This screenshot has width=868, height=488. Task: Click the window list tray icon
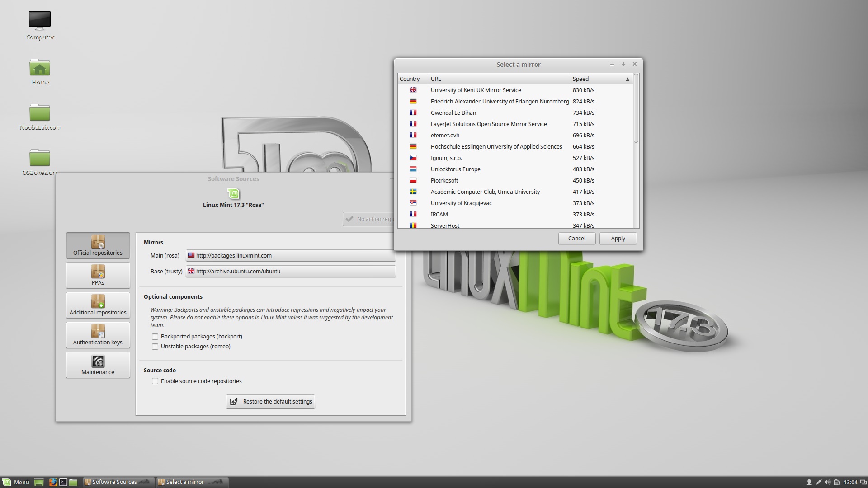(863, 482)
